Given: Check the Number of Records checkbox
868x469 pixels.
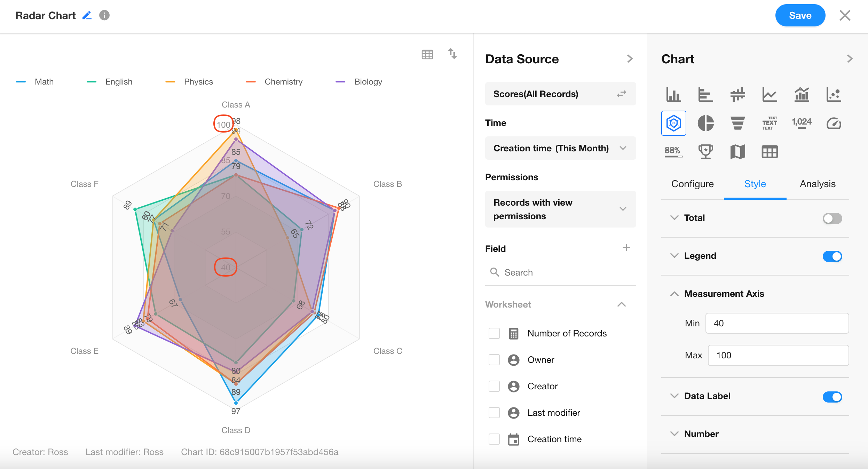Looking at the screenshot, I should (494, 333).
